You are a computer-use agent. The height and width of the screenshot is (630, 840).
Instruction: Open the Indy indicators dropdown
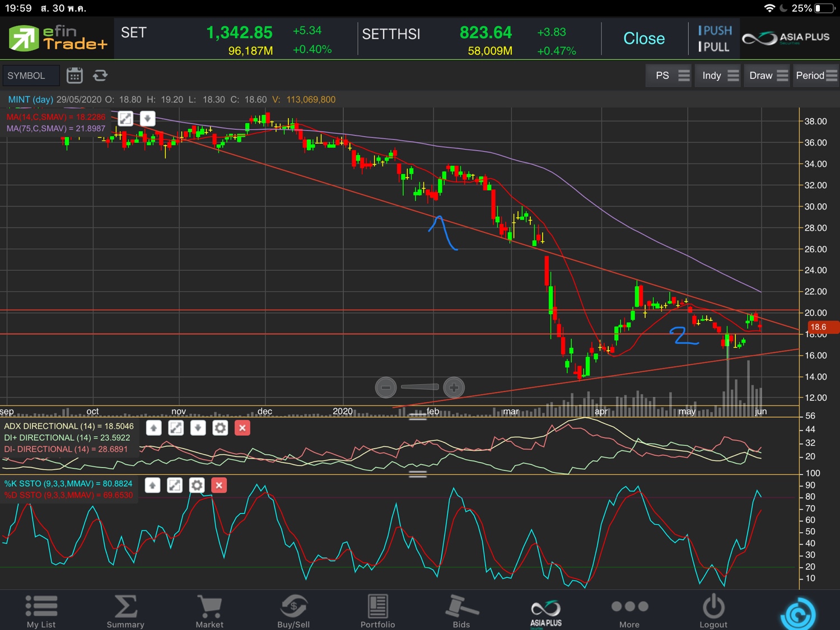pos(719,75)
